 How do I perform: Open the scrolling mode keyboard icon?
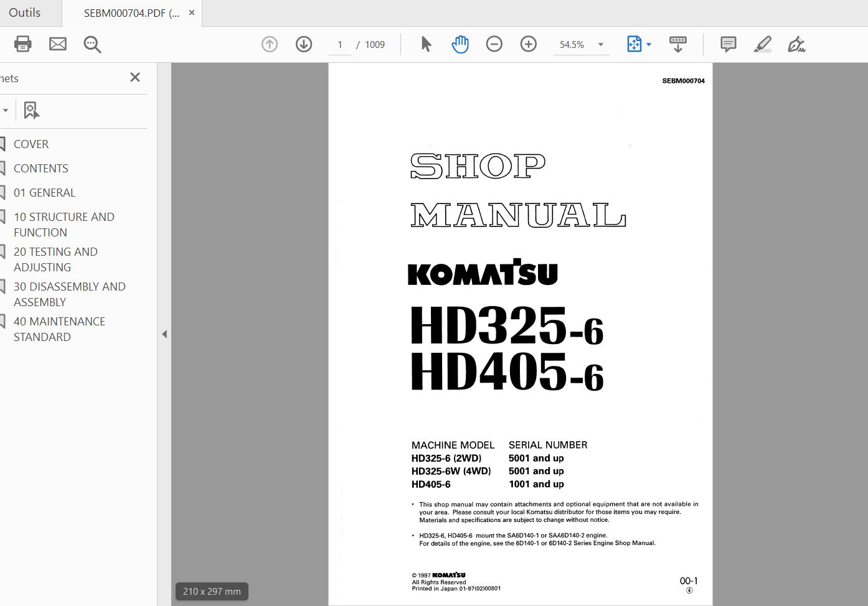(x=678, y=44)
